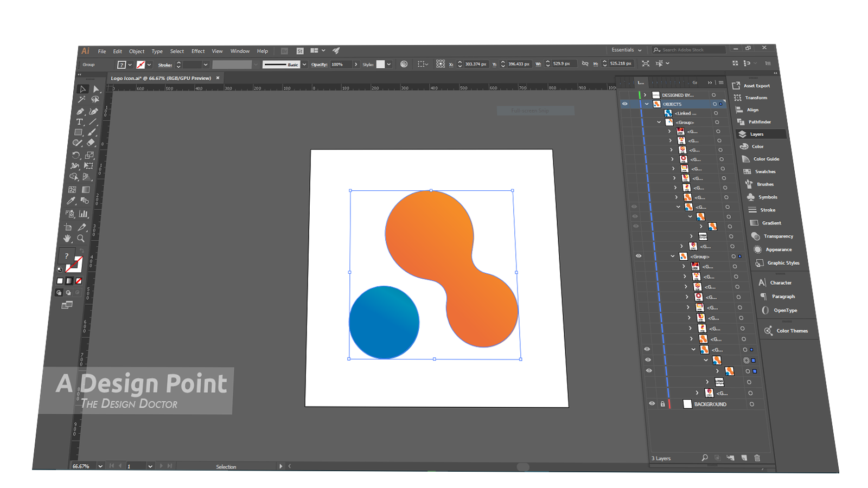
Task: Open Appearance panel button
Action: pos(773,249)
